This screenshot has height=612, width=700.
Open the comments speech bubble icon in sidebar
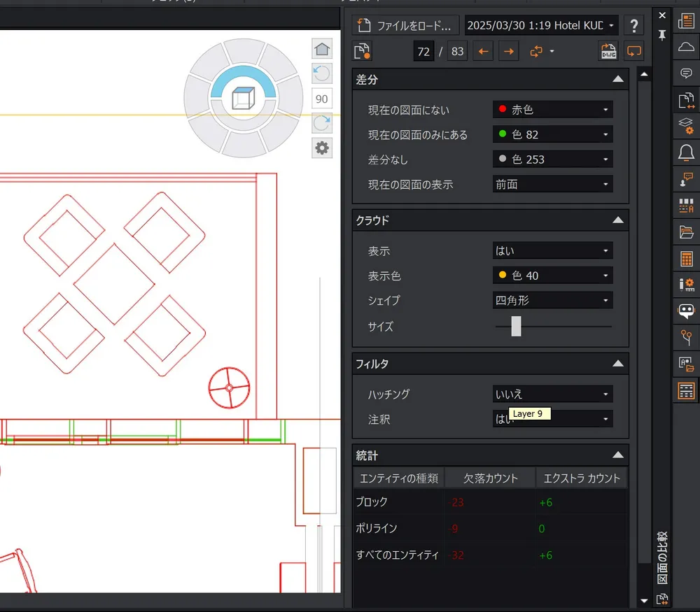coord(686,73)
